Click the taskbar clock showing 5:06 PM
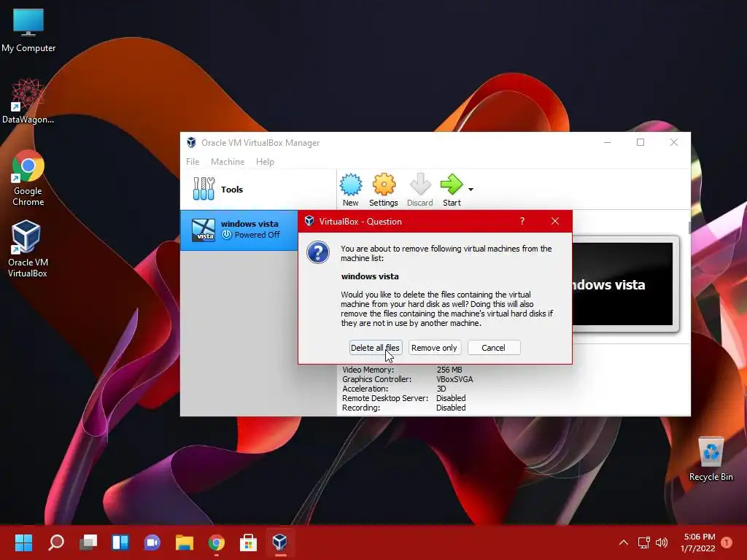747x560 pixels. 698,542
